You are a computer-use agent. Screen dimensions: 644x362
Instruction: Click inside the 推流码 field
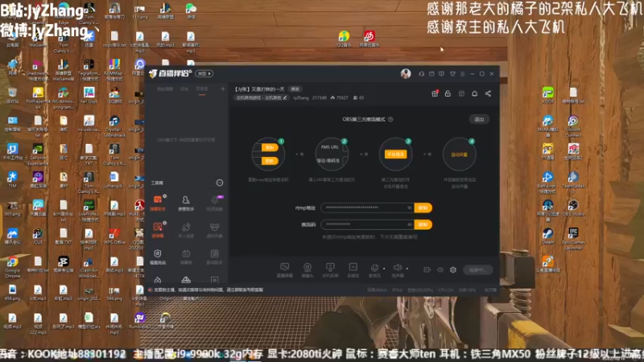[x=368, y=224]
